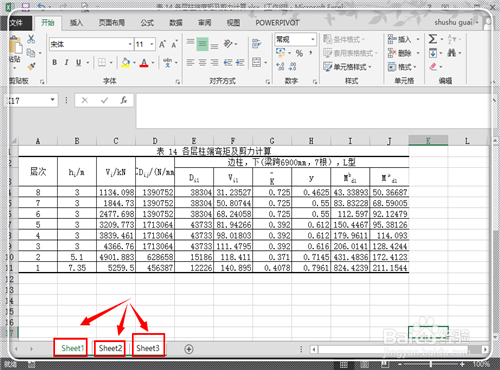The image size is (500, 370).
Task: Switch to 审阅 tab
Action: [x=204, y=23]
